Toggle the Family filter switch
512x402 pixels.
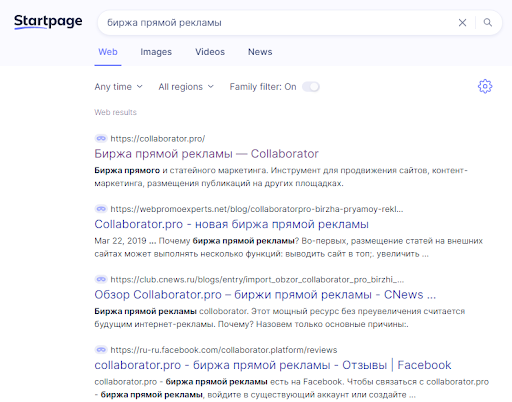pyautogui.click(x=311, y=87)
